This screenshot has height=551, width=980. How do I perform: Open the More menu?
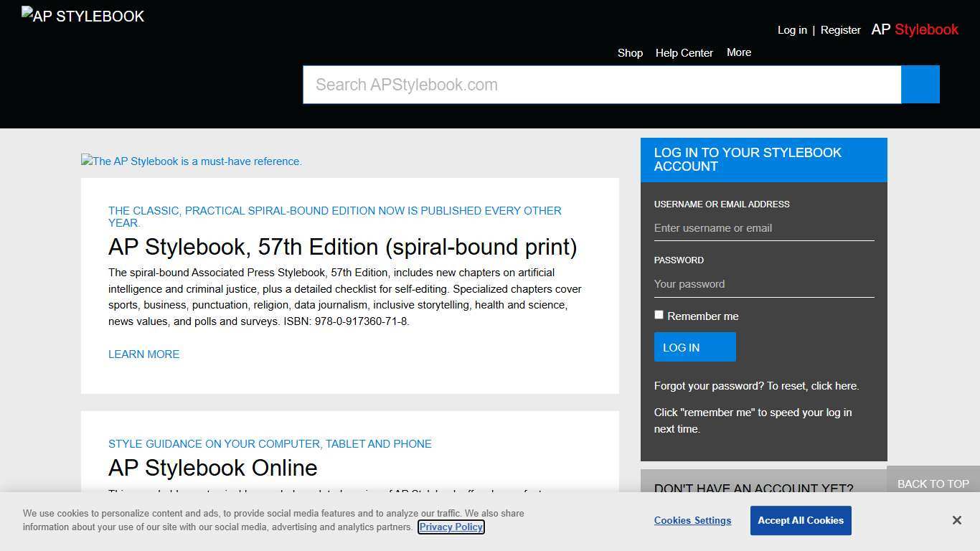(739, 52)
